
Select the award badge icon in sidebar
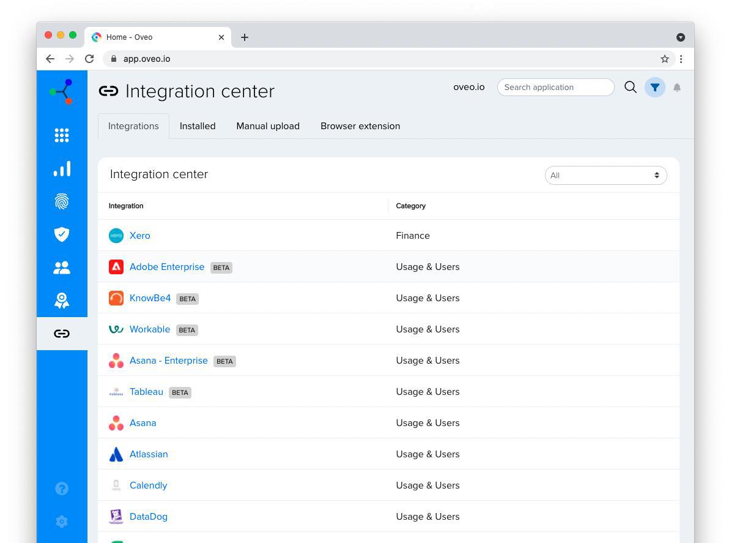point(62,300)
